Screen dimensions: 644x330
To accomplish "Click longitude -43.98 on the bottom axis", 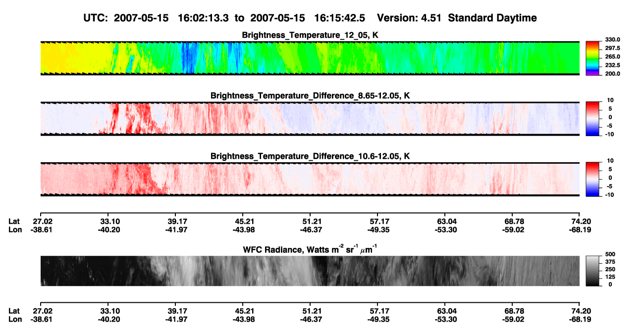I will (x=243, y=320).
